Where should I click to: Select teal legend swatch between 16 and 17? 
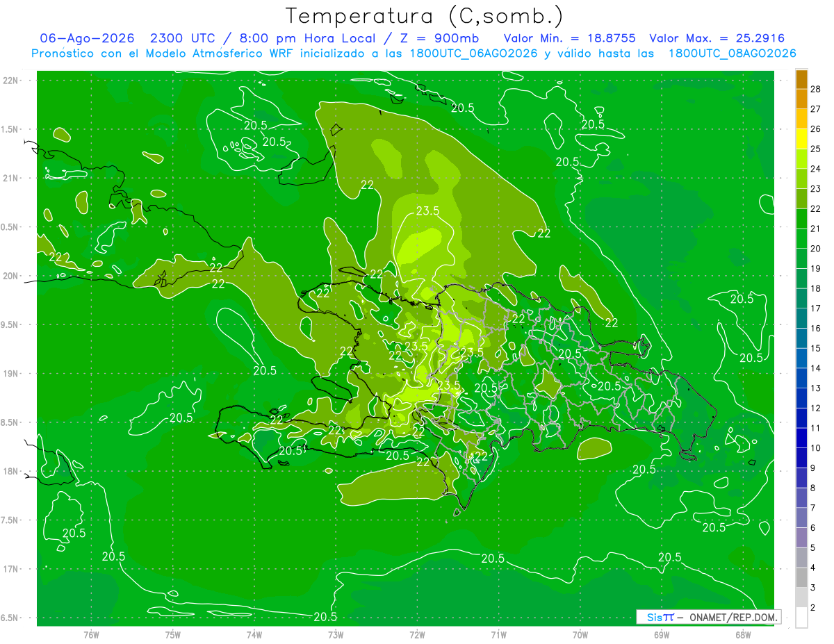tap(801, 318)
